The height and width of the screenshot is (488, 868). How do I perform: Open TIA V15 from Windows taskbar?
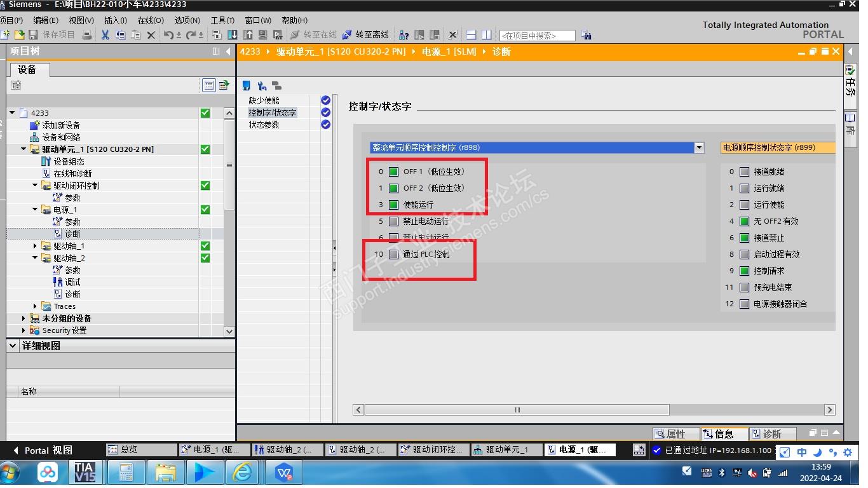[85, 473]
